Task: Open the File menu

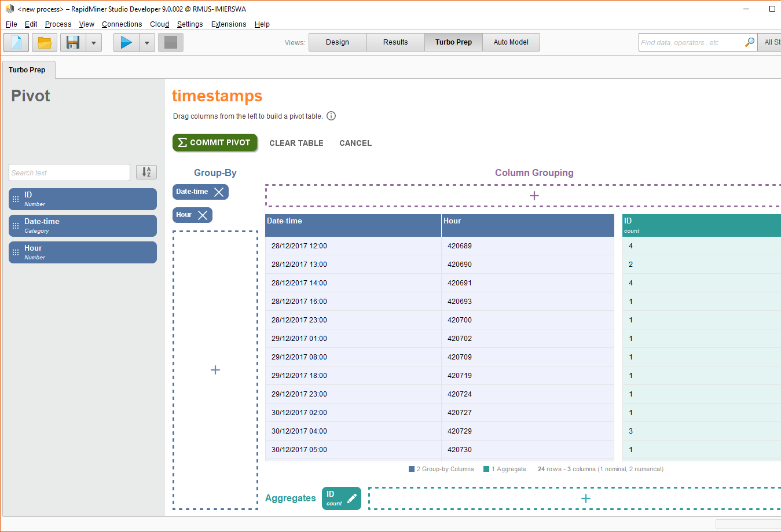Action: (12, 24)
